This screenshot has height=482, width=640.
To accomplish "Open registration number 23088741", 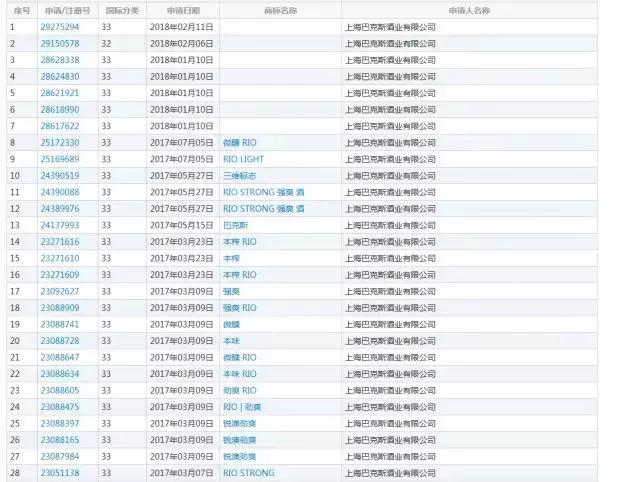I will pos(60,324).
